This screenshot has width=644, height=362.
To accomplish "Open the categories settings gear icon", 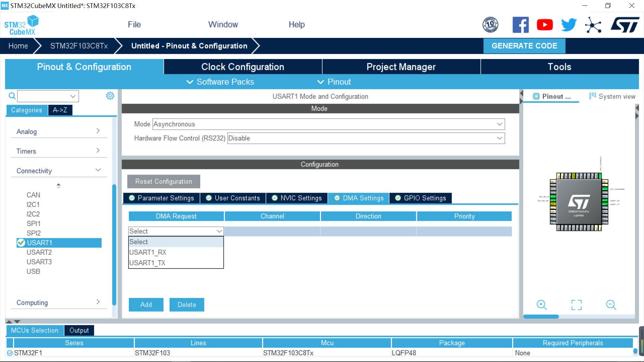I will tap(110, 96).
